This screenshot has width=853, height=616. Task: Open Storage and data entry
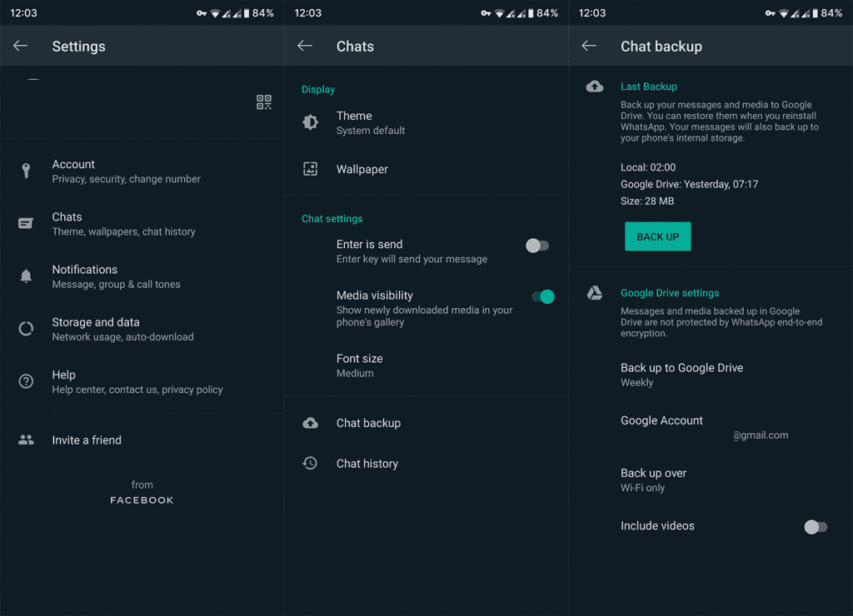(142, 329)
